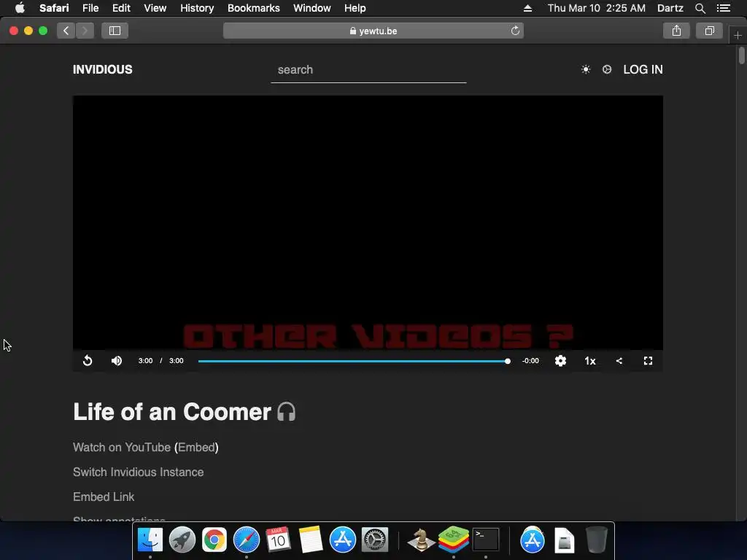Open Launchpad rocket icon in Dock

coord(182,540)
